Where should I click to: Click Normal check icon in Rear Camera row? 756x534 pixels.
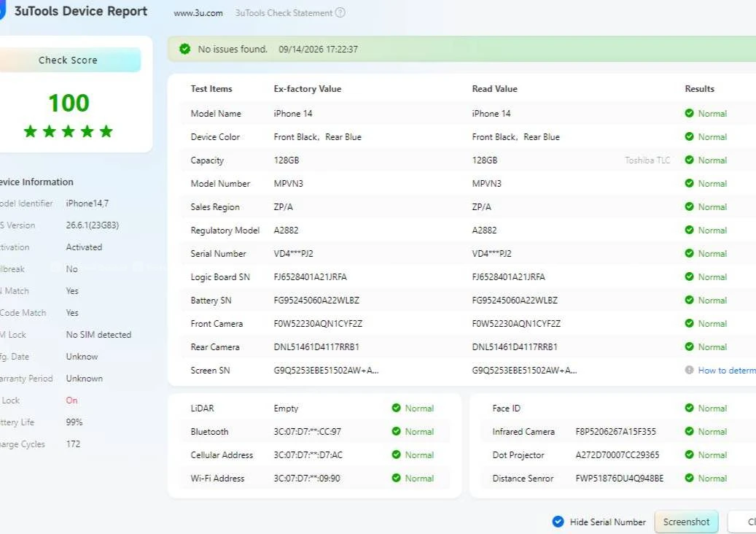pos(689,347)
